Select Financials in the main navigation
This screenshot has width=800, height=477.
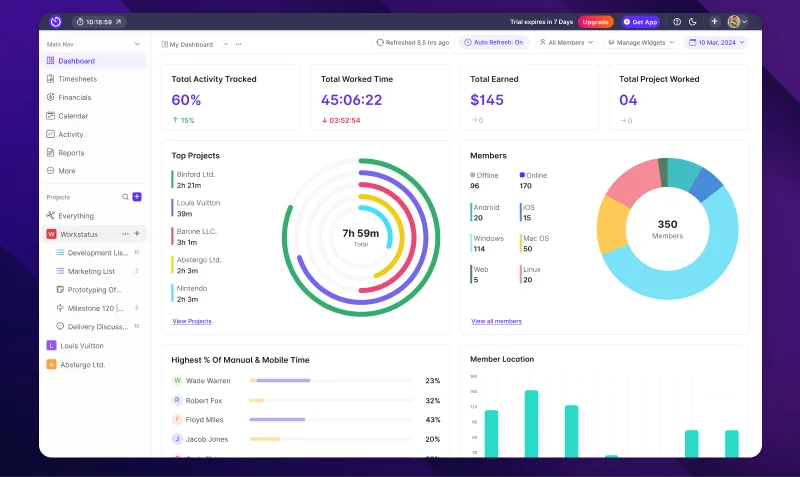(x=74, y=97)
